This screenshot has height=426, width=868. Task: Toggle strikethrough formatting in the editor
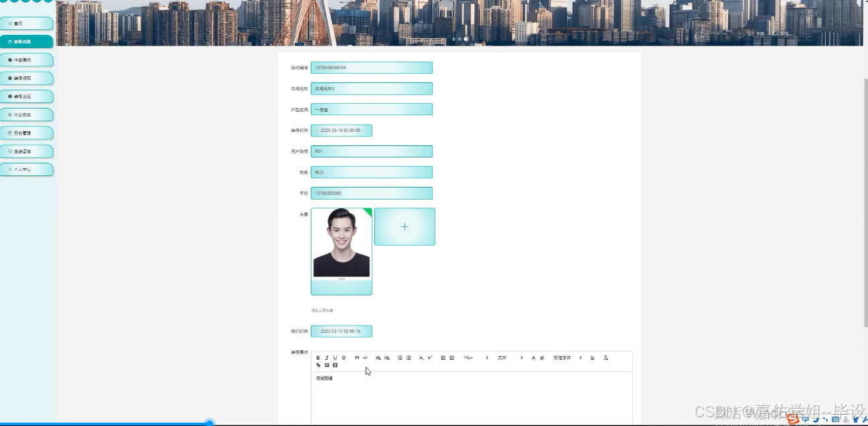(x=344, y=358)
